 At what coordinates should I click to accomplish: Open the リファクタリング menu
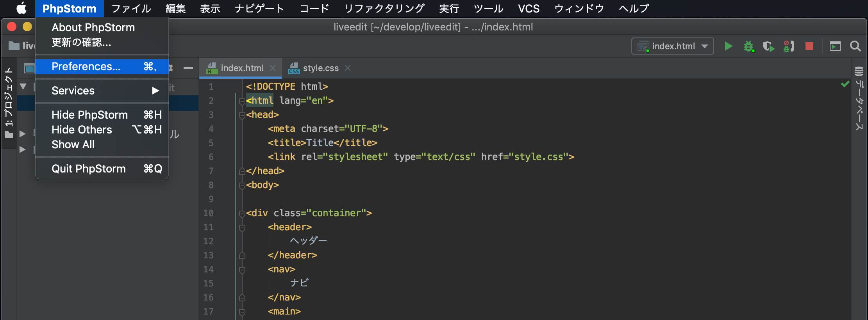click(x=384, y=8)
